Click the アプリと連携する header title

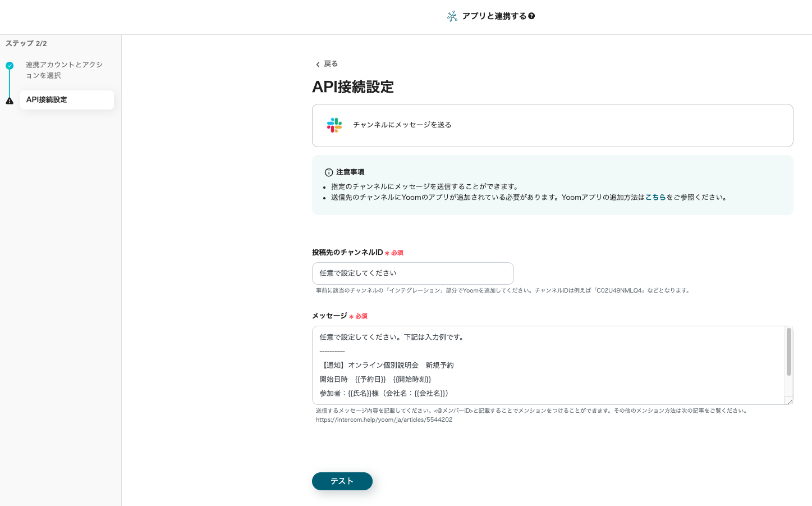494,16
